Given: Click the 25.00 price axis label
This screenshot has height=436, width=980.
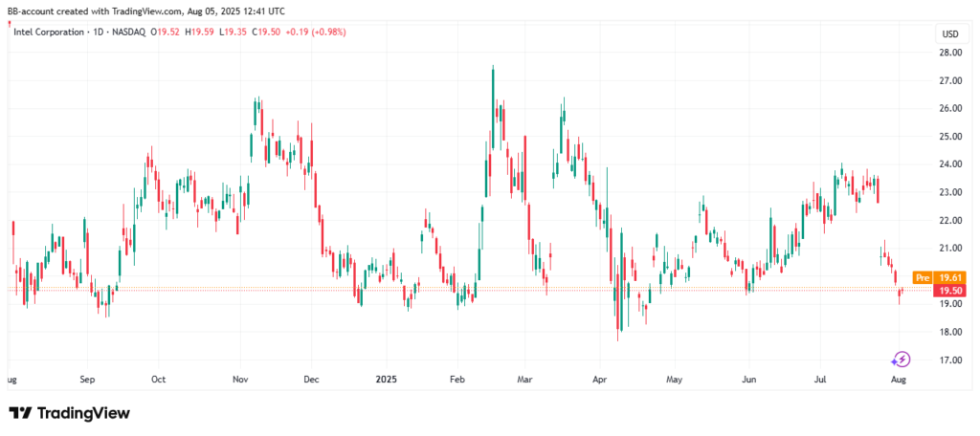Looking at the screenshot, I should (951, 136).
